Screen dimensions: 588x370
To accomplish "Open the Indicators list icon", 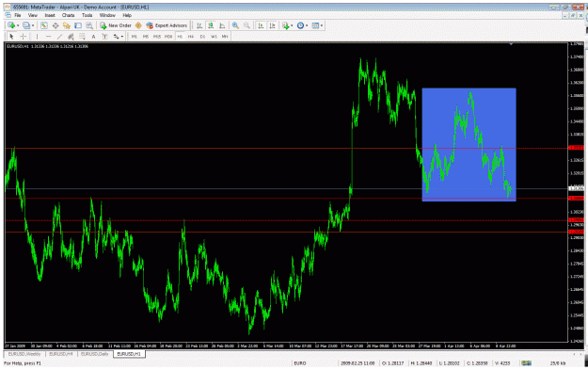I will (x=286, y=25).
